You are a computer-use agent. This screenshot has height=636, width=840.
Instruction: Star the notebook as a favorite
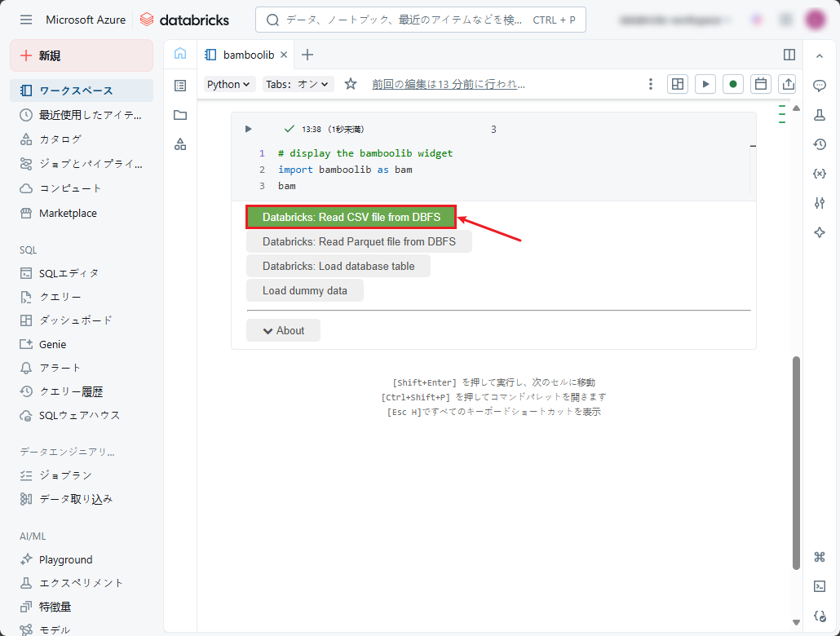coord(351,84)
